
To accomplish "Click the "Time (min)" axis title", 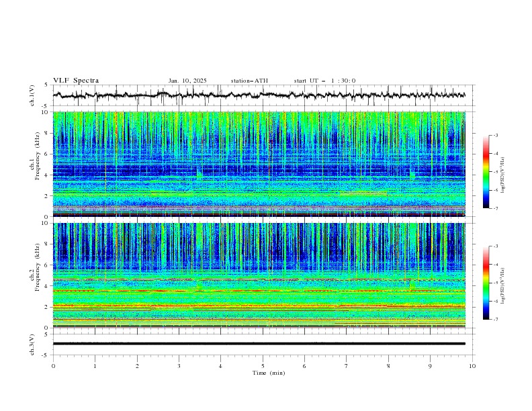I will pyautogui.click(x=269, y=373).
